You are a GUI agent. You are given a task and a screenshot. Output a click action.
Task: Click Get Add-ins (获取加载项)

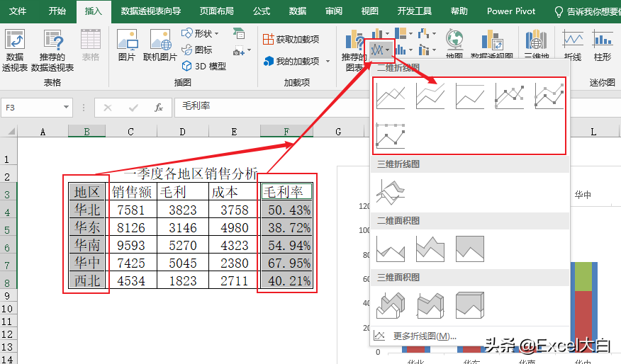coord(291,39)
